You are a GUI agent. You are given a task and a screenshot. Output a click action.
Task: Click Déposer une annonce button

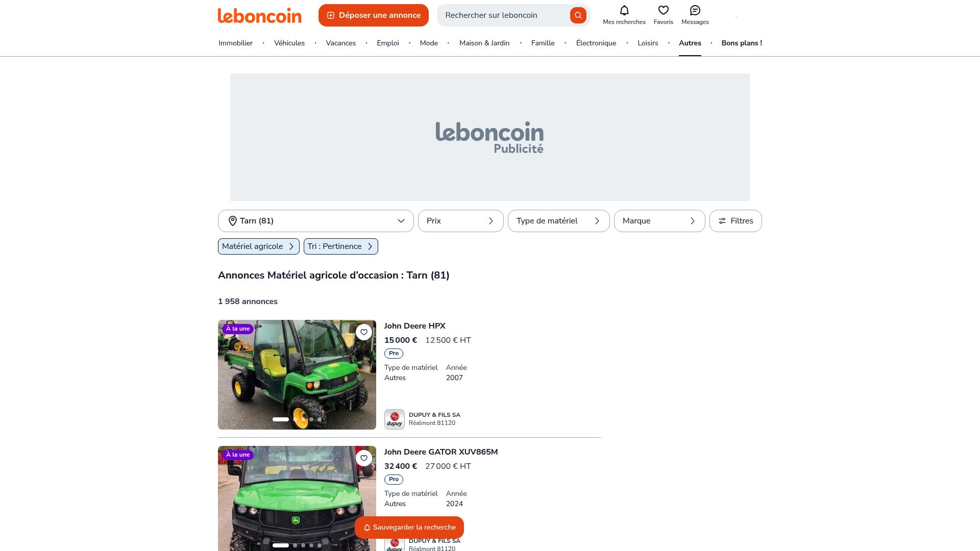click(374, 15)
